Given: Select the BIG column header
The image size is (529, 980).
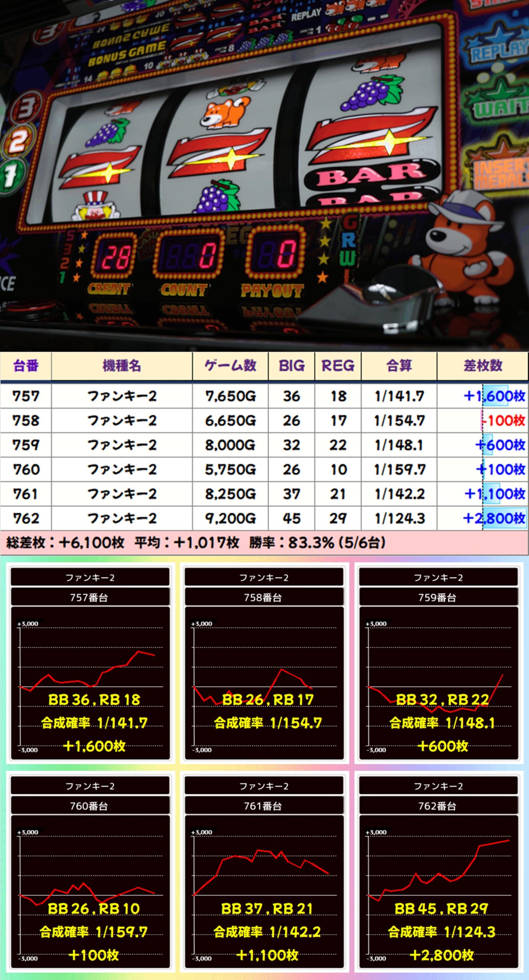Looking at the screenshot, I should (291, 366).
